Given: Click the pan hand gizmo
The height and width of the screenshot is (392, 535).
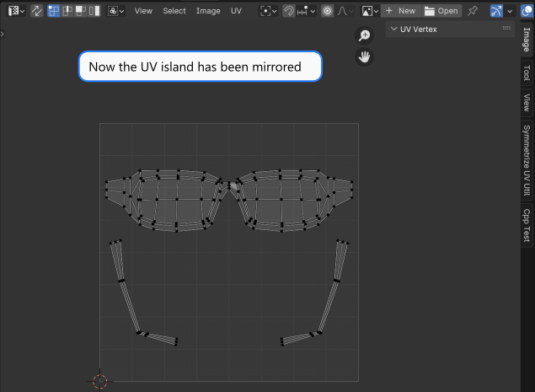Looking at the screenshot, I should pos(364,57).
